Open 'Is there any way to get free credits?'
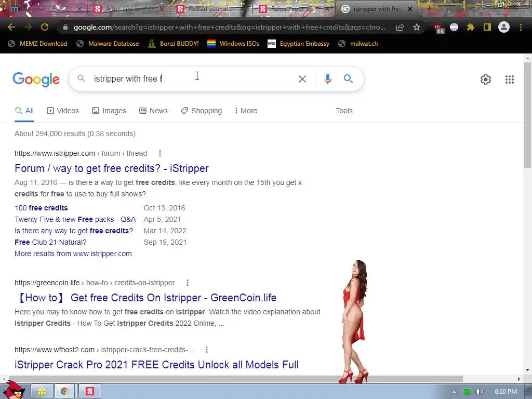The image size is (532, 399). (74, 231)
